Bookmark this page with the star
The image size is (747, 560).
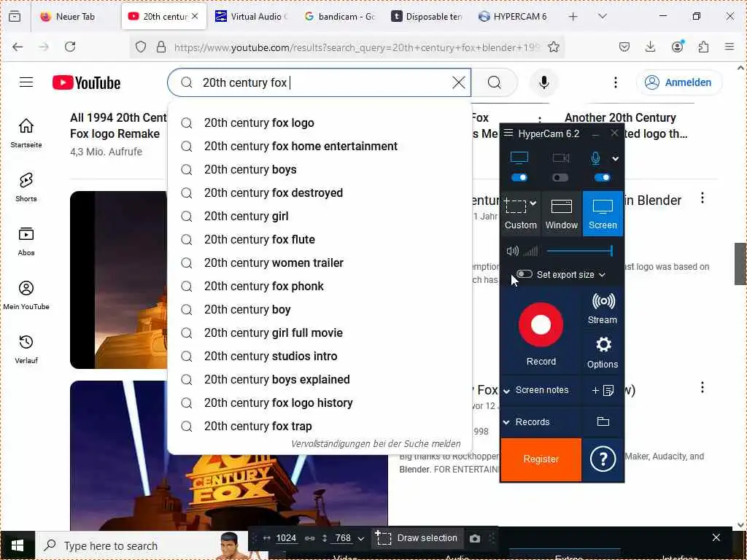coord(554,47)
